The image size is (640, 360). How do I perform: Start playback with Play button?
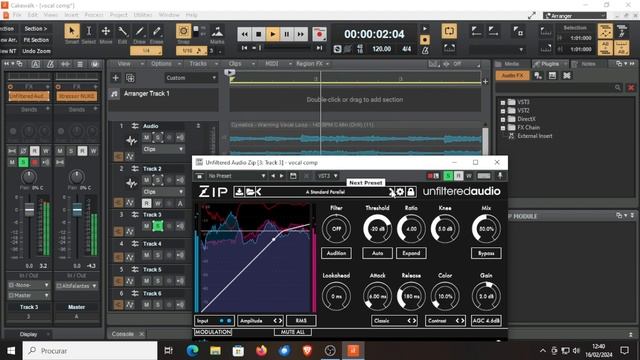[273, 34]
